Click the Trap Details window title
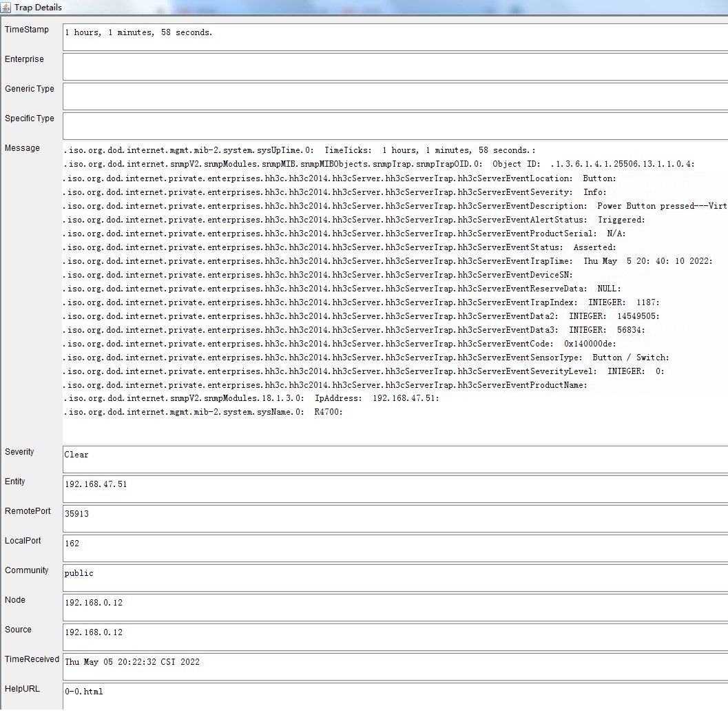728x713 pixels. pyautogui.click(x=38, y=8)
